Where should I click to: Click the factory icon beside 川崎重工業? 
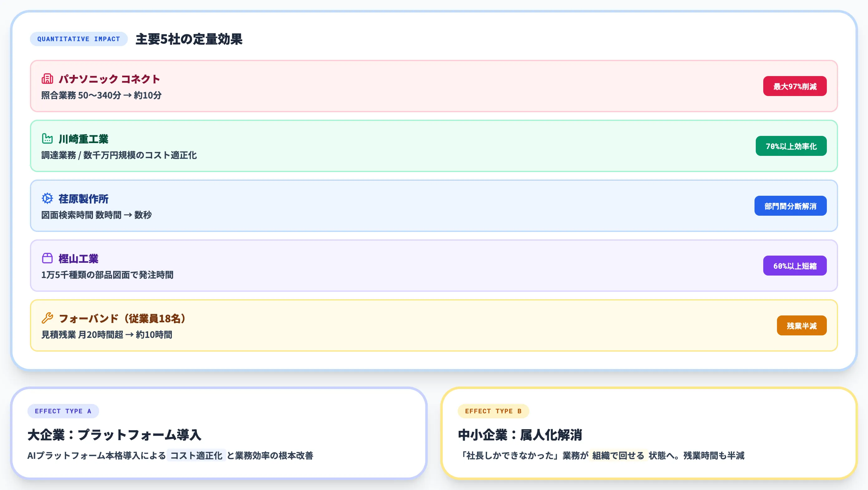click(47, 138)
